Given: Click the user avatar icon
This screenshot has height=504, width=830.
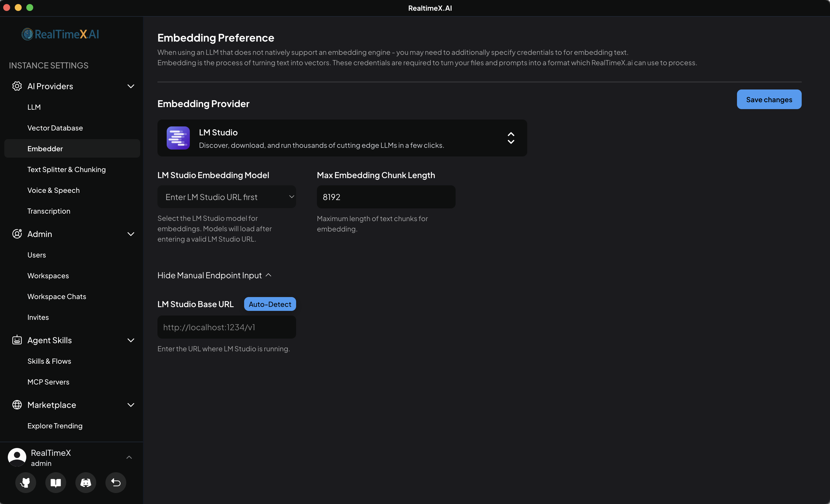Looking at the screenshot, I should 17,457.
